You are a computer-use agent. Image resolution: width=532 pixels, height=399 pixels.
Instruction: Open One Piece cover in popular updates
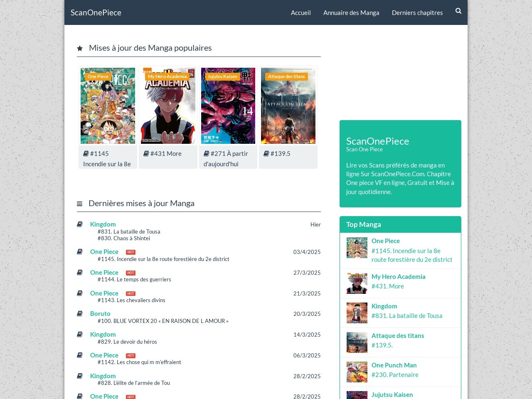tap(108, 106)
